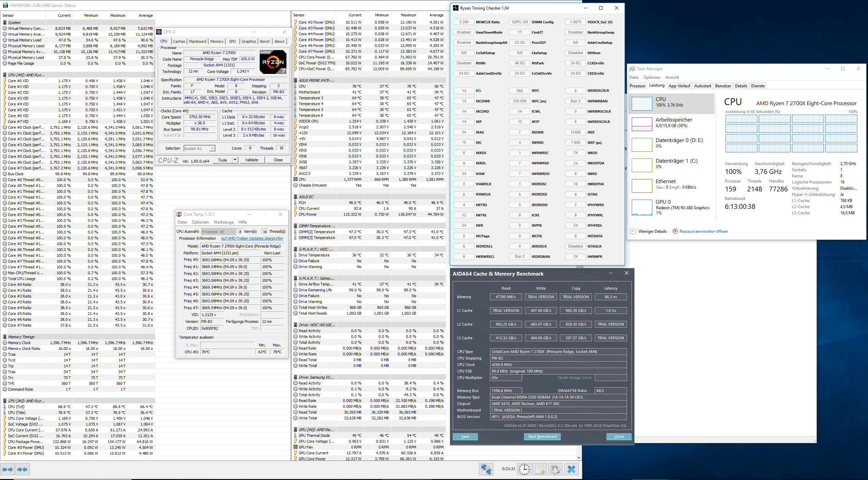Click Ryzen logo image in CPU-Z
868x480 pixels.
[273, 62]
